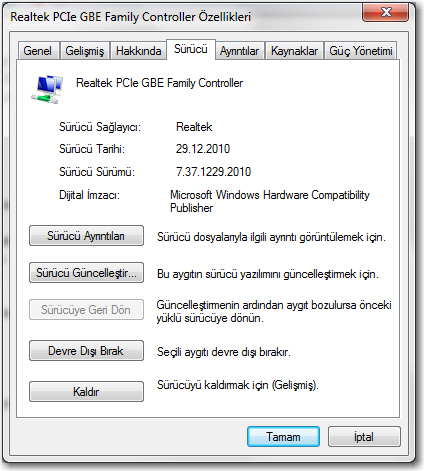This screenshot has height=471, width=424.
Task: Switch to Güç Yönetimi tab
Action: click(361, 51)
